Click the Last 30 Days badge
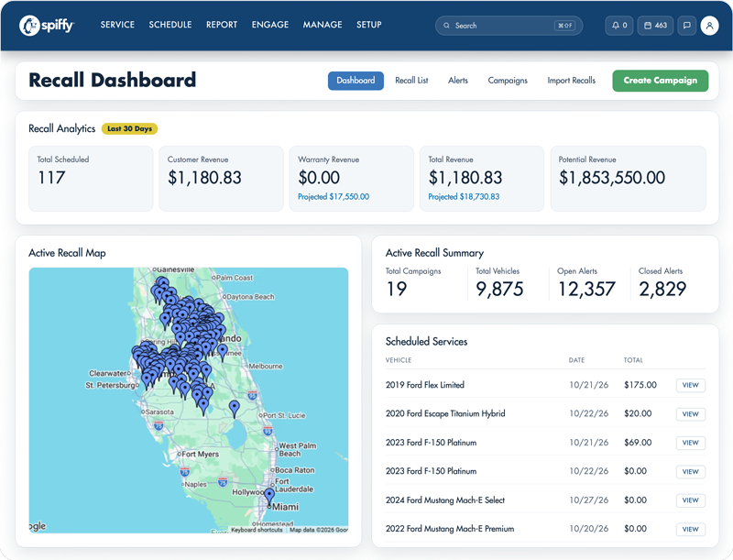733x560 pixels. click(x=129, y=128)
